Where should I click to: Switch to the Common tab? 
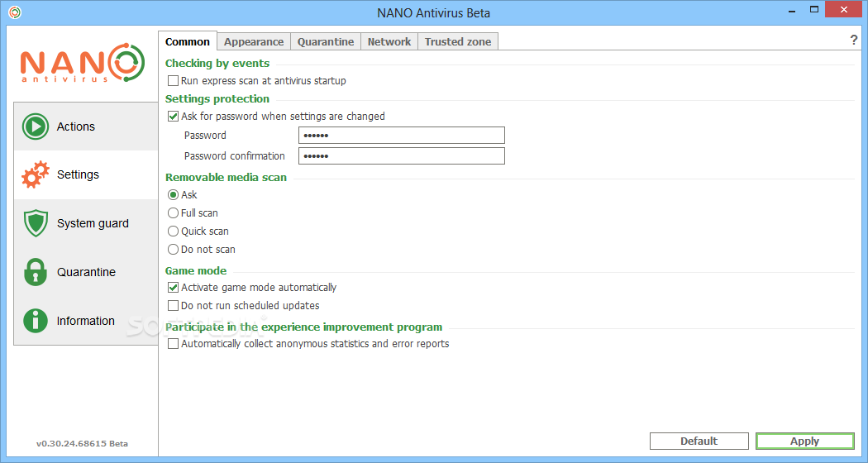(188, 41)
